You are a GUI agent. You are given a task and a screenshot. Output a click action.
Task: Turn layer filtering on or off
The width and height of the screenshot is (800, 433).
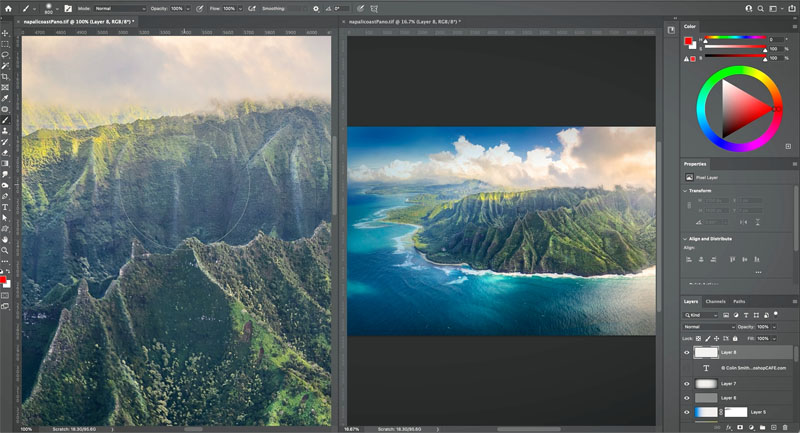click(776, 314)
